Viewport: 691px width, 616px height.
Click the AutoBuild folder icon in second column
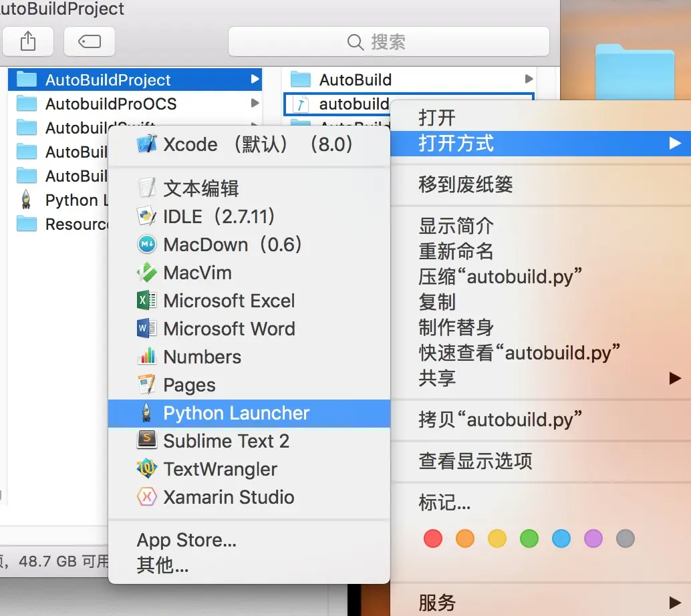(x=301, y=80)
